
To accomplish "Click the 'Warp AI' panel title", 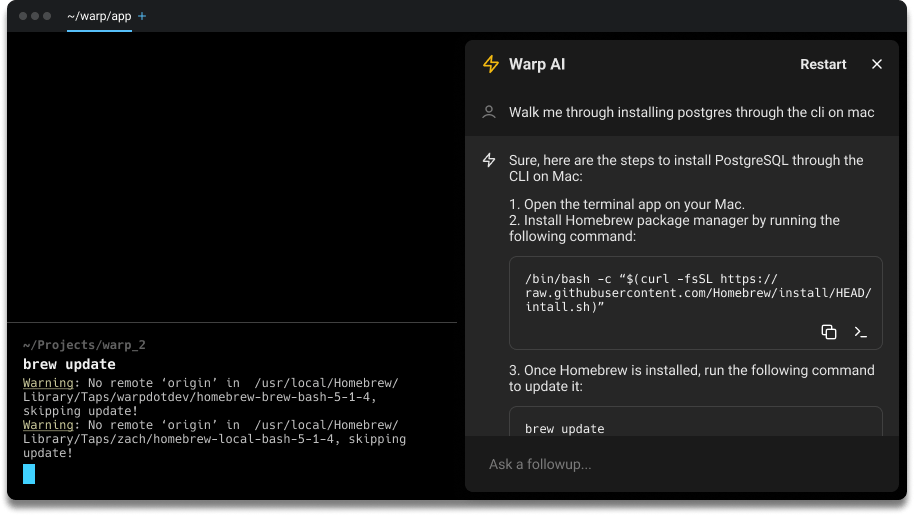I will tap(537, 64).
